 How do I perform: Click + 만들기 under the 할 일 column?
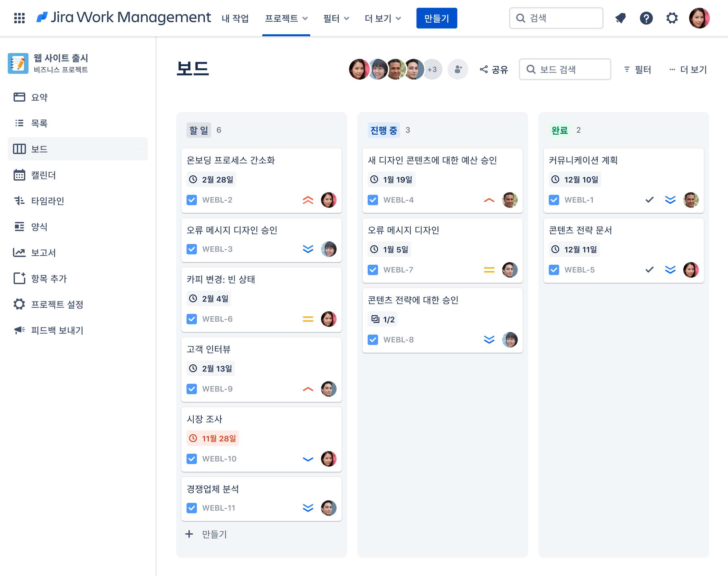point(206,534)
